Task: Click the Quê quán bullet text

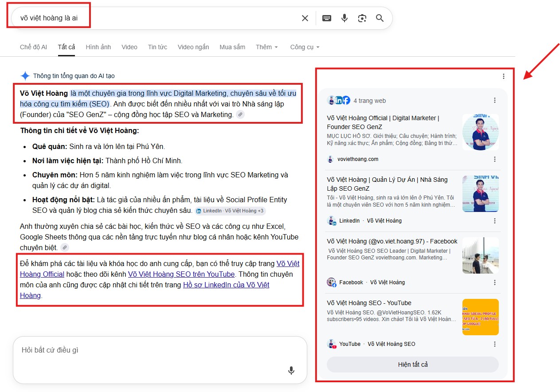Action: (98, 146)
